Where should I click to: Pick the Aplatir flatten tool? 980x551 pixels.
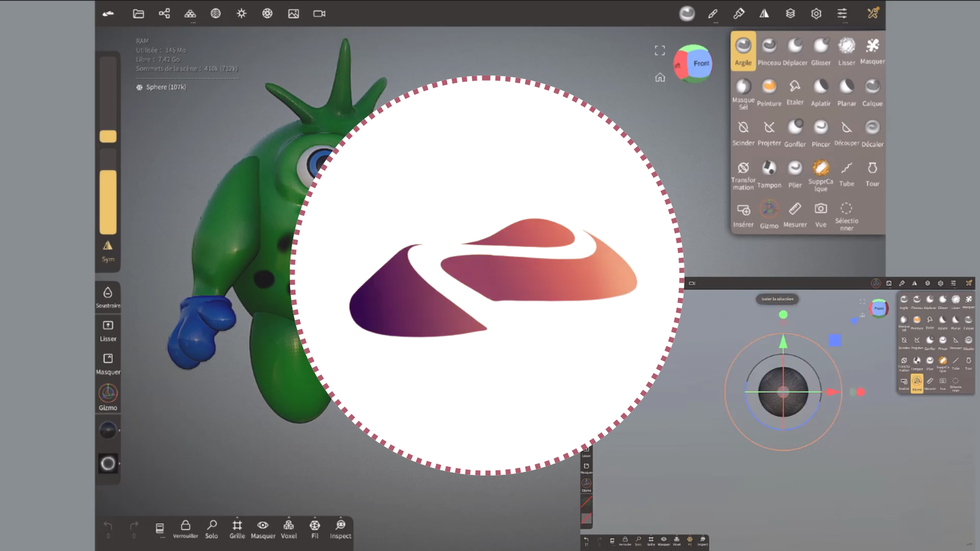coord(820,92)
